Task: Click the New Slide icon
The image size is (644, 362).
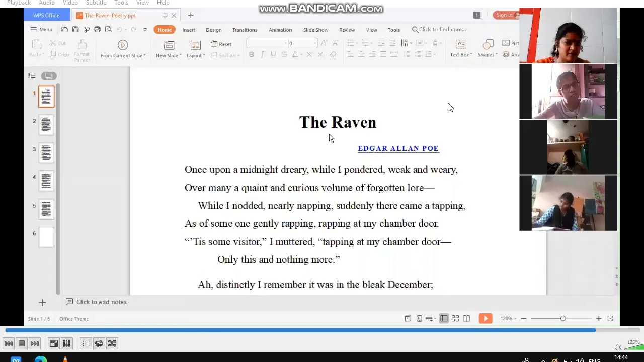Action: click(169, 45)
